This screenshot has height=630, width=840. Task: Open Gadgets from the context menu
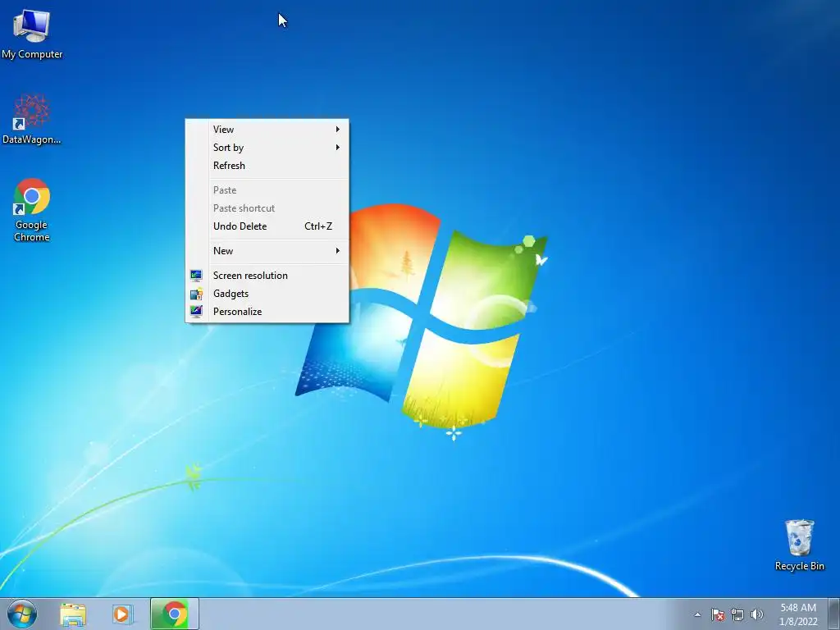pos(267,294)
